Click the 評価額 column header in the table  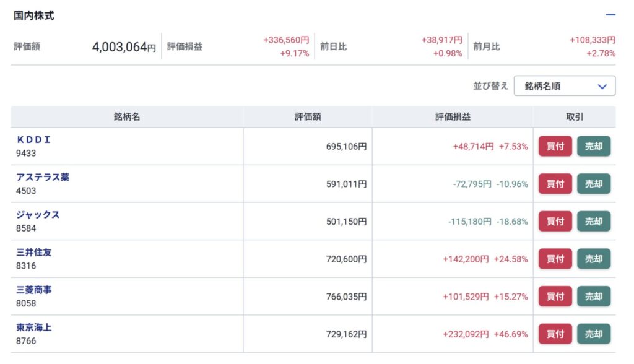click(308, 117)
